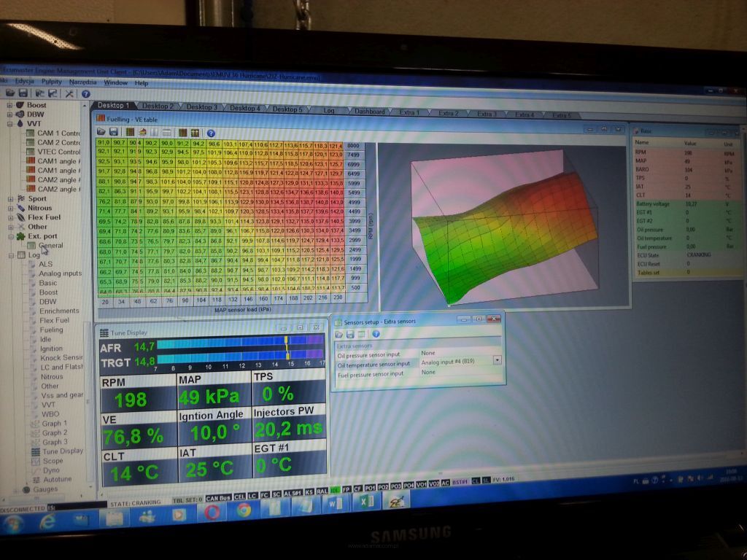Click the blue help icon in VE table toolbar

point(211,133)
